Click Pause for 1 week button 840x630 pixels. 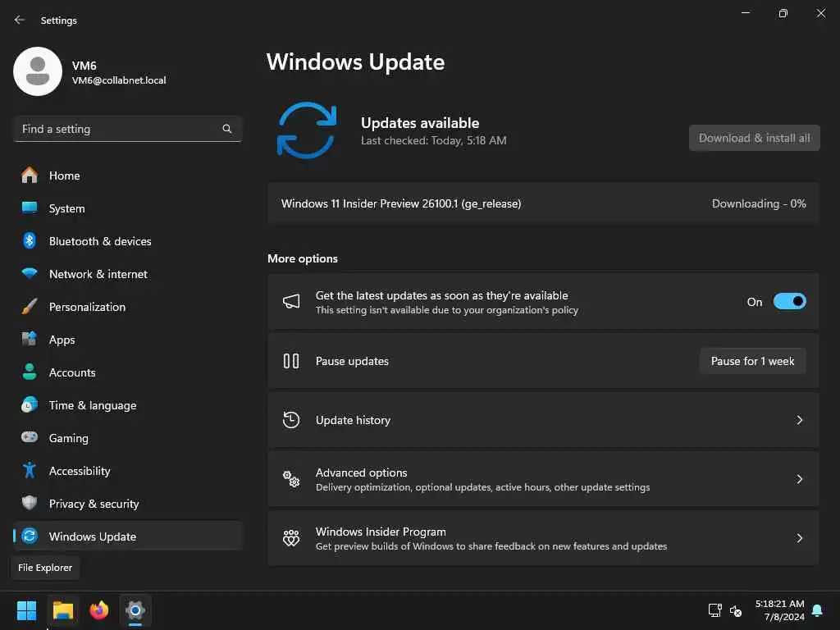(752, 361)
